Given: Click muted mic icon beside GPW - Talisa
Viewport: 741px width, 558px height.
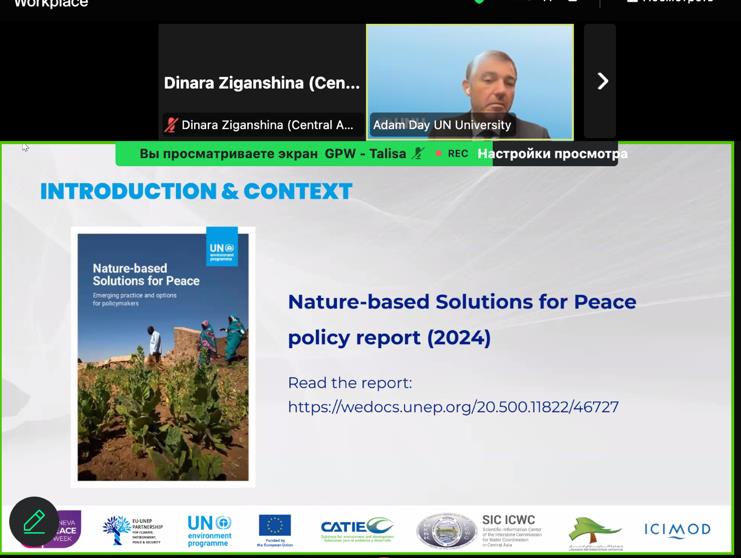Looking at the screenshot, I should pos(419,154).
